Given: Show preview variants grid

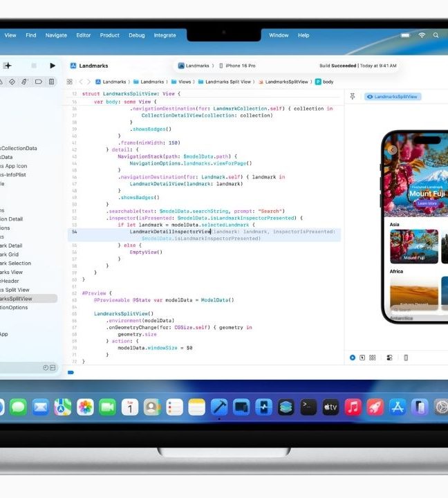Looking at the screenshot, I should point(373,358).
